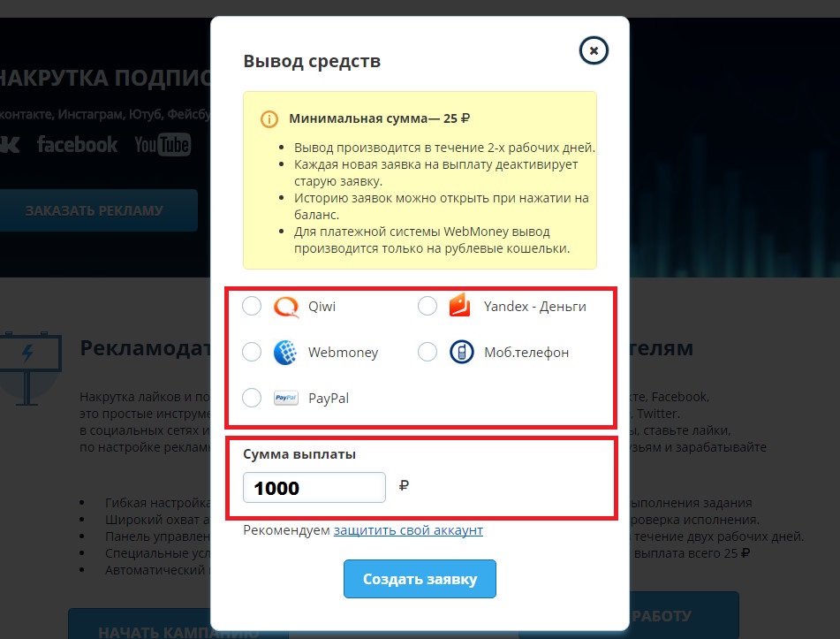840x639 pixels.
Task: Select the Qiwi radio button
Action: click(x=252, y=306)
